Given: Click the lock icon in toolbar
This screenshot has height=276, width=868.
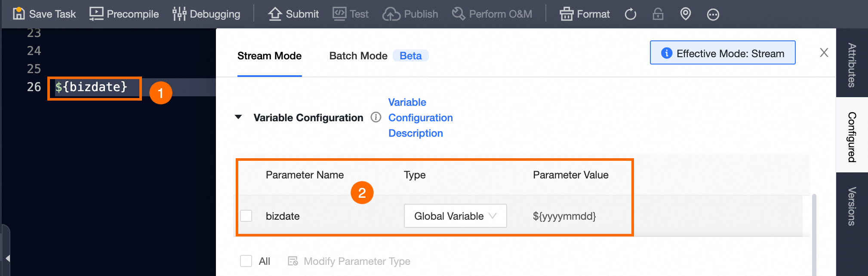Looking at the screenshot, I should pyautogui.click(x=658, y=14).
